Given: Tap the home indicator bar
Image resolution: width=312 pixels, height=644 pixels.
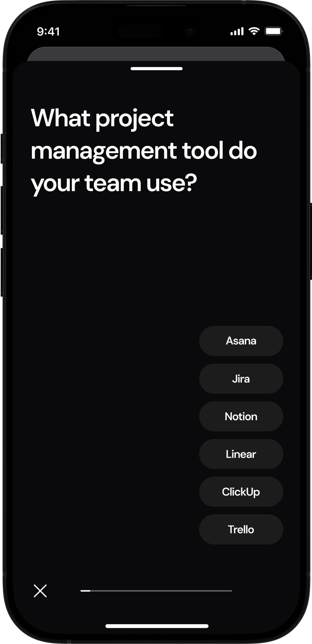Looking at the screenshot, I should [x=157, y=626].
